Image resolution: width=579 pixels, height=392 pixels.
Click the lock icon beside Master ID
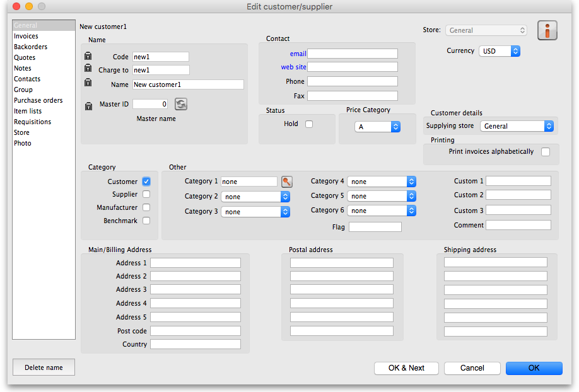pos(88,105)
